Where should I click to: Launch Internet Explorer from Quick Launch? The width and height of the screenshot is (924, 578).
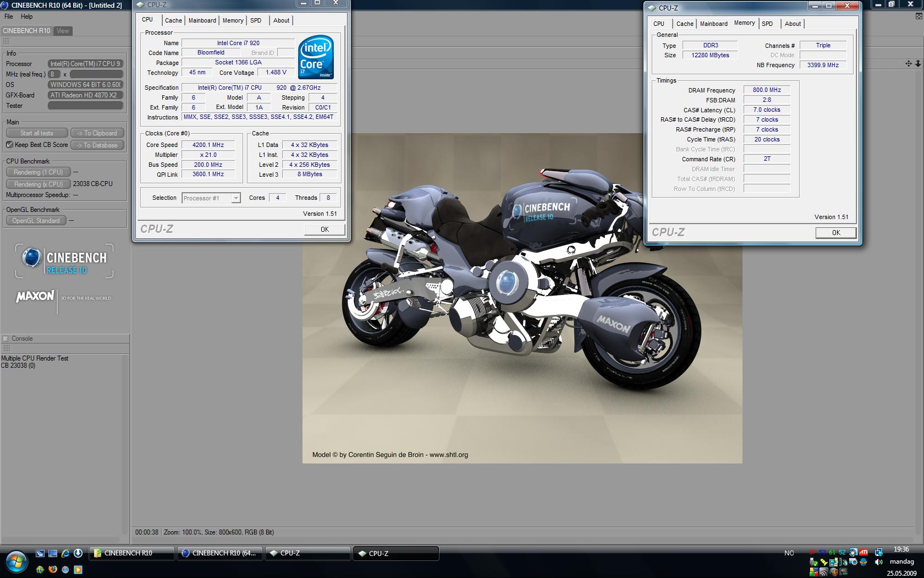65,553
